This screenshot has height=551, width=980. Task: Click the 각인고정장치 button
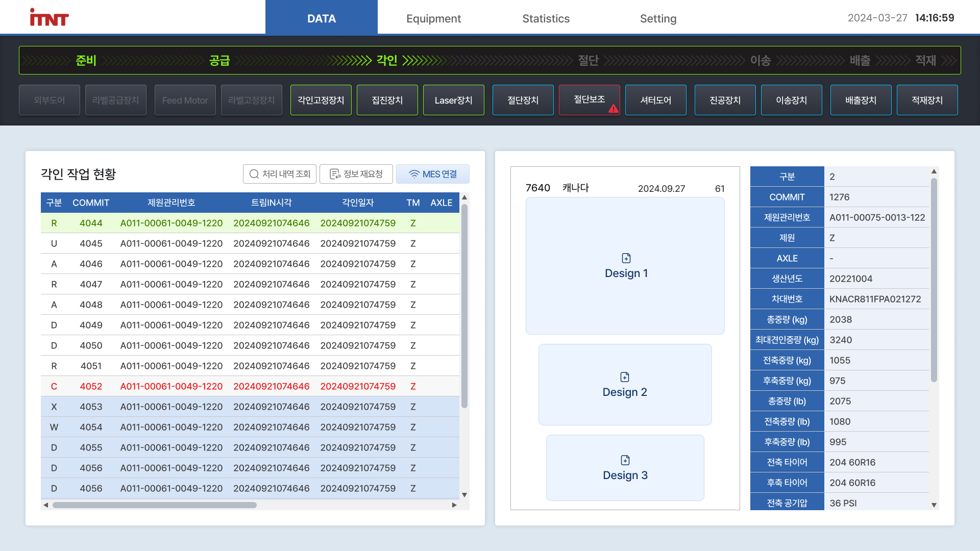[321, 101]
